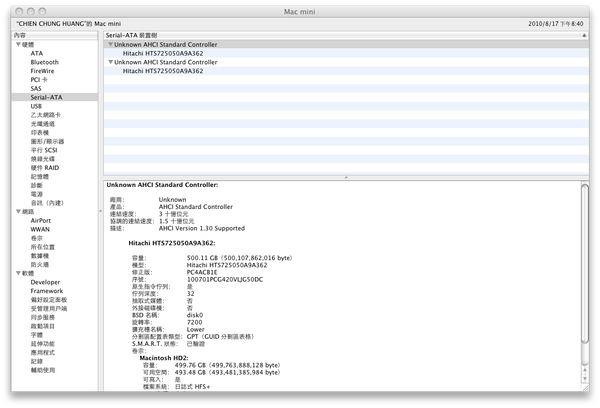This screenshot has width=600, height=408.
Task: Select 啟動項目 startup items entry
Action: tap(42, 326)
